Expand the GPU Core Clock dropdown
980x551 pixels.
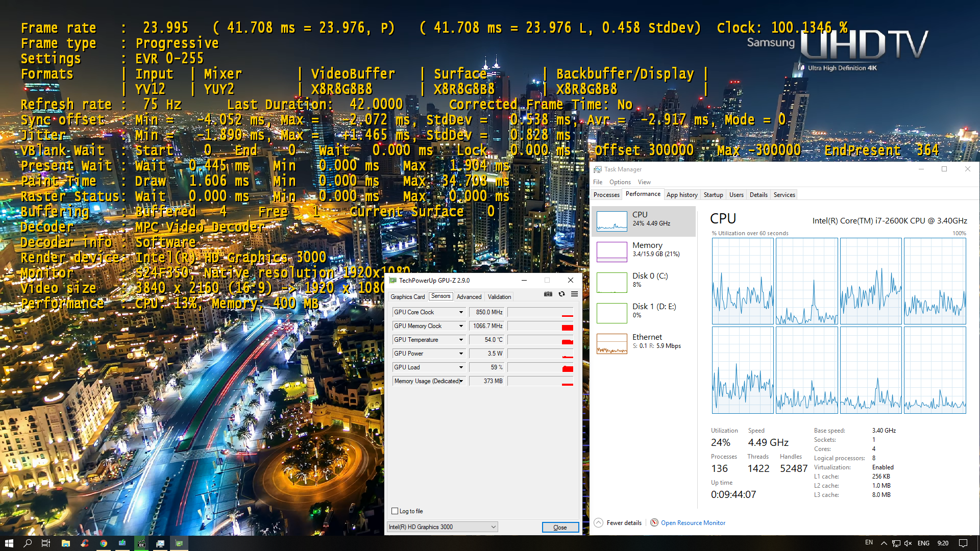click(461, 312)
